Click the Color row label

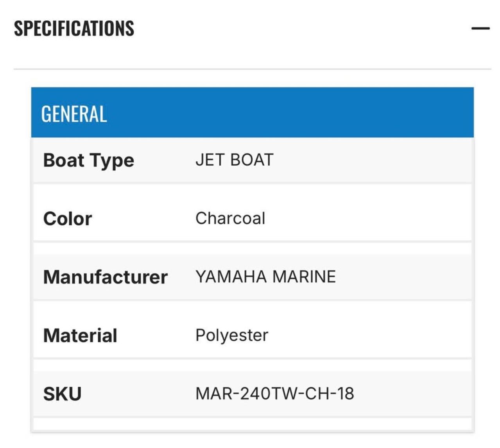pyautogui.click(x=68, y=219)
